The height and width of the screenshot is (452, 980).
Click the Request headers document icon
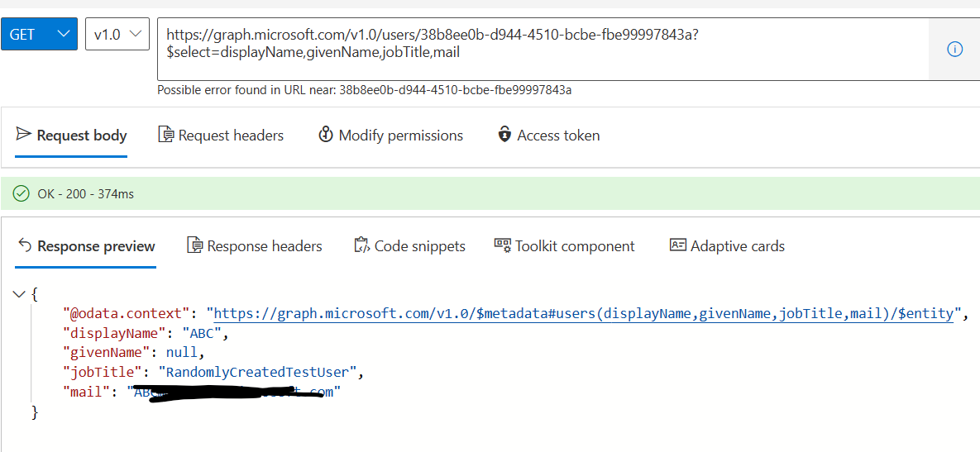[165, 134]
